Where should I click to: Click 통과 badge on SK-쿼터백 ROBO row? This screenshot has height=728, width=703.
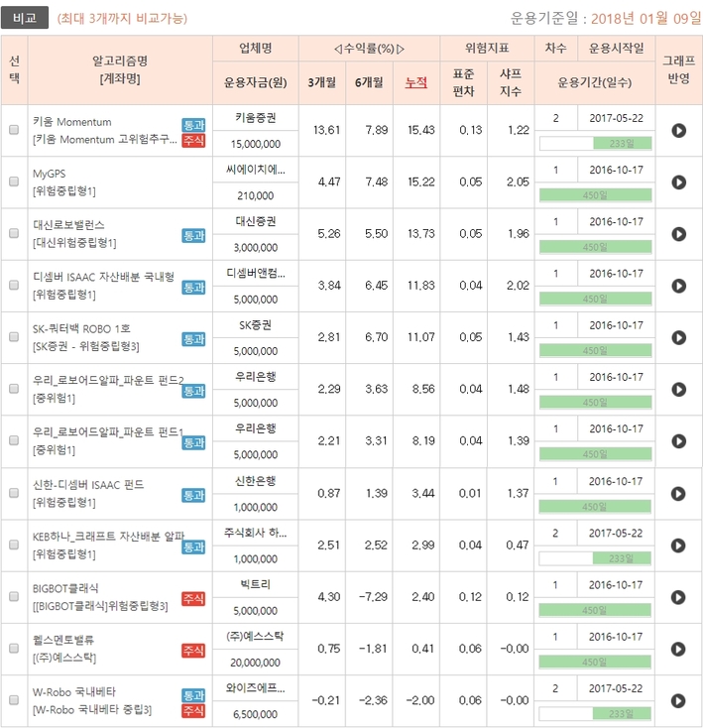(x=193, y=339)
